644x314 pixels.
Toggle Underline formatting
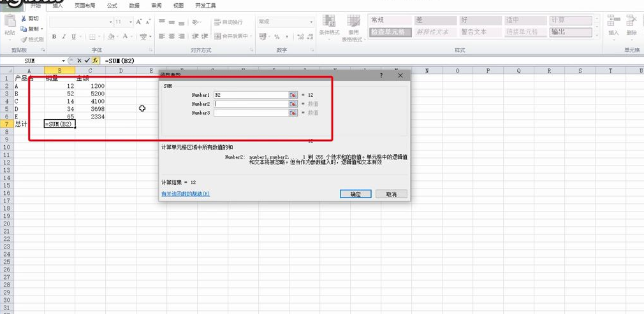[73, 37]
